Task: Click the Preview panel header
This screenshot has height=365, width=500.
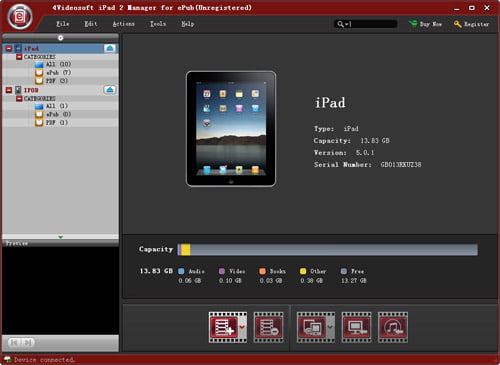Action: pos(60,243)
